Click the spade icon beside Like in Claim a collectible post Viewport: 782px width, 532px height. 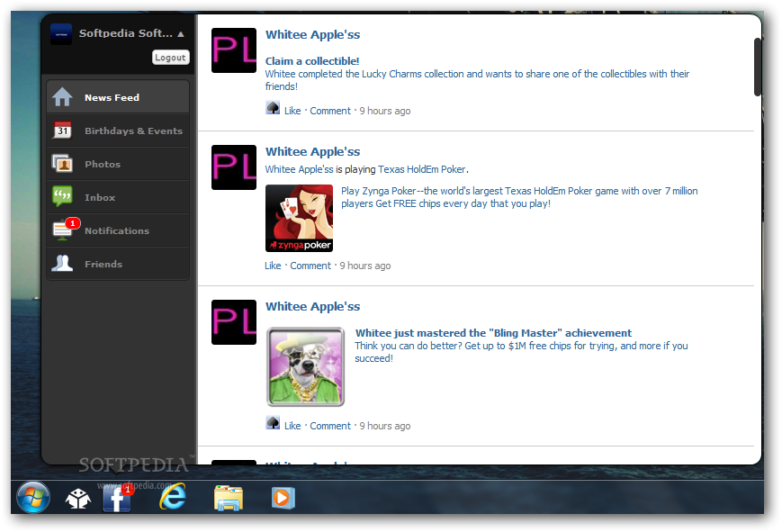[273, 108]
